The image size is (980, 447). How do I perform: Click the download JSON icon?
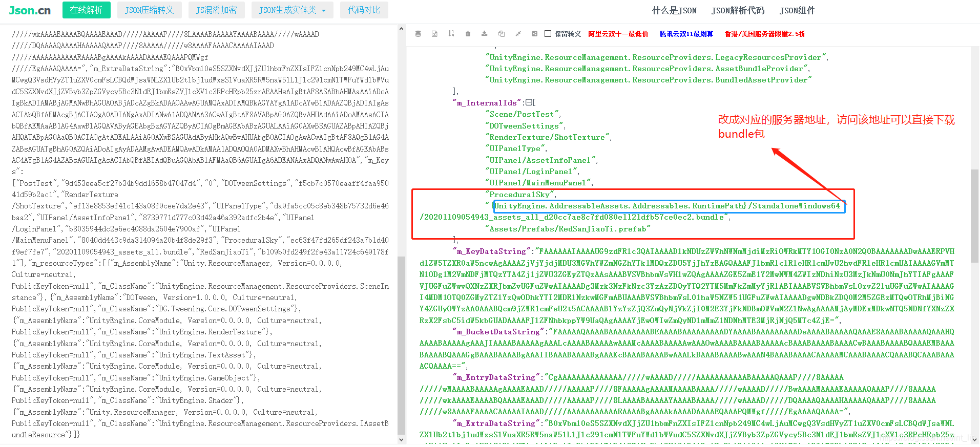coord(484,34)
